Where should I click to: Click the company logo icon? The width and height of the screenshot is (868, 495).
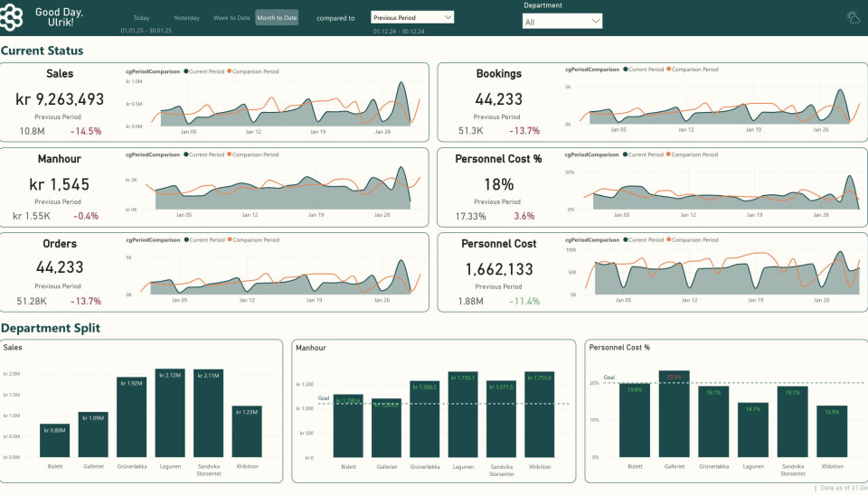point(15,17)
